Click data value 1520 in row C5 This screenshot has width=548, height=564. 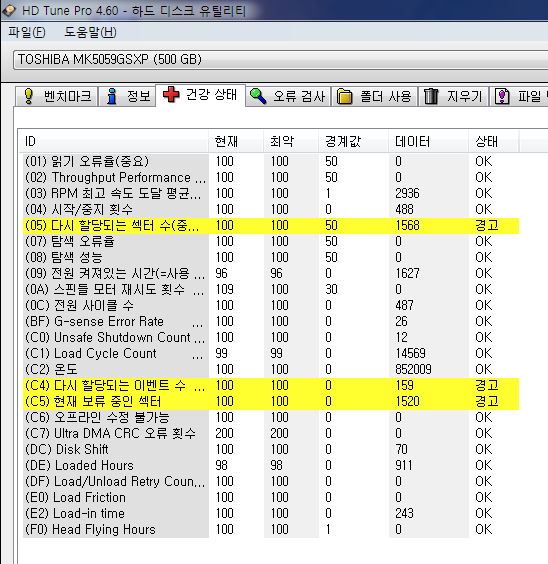tap(407, 401)
